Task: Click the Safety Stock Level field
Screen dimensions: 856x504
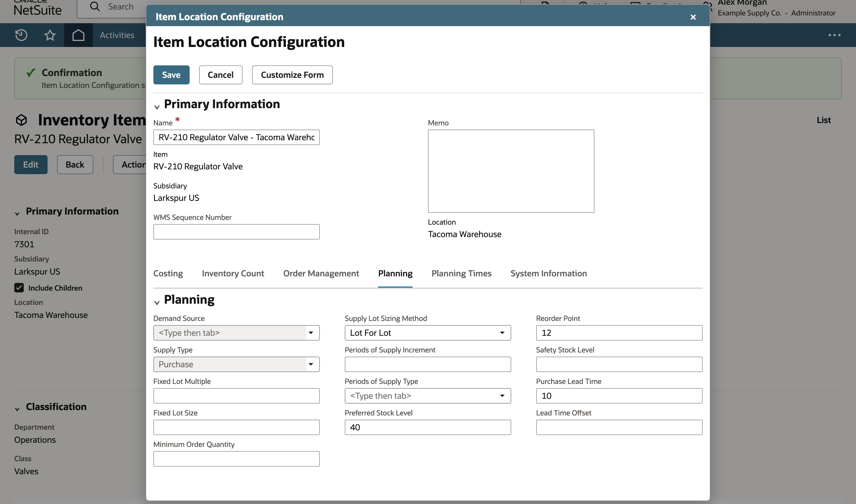Action: (x=619, y=364)
